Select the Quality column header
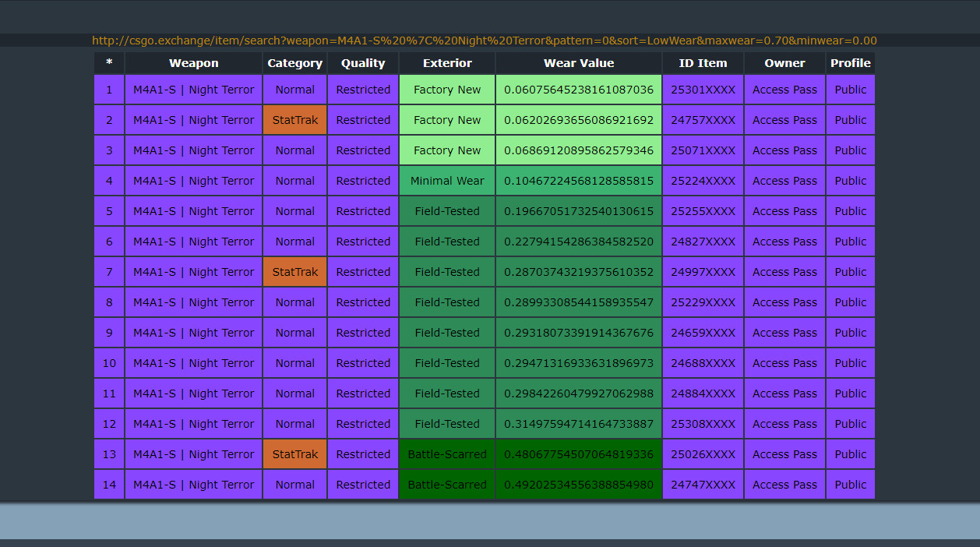The width and height of the screenshot is (980, 547). pyautogui.click(x=363, y=63)
